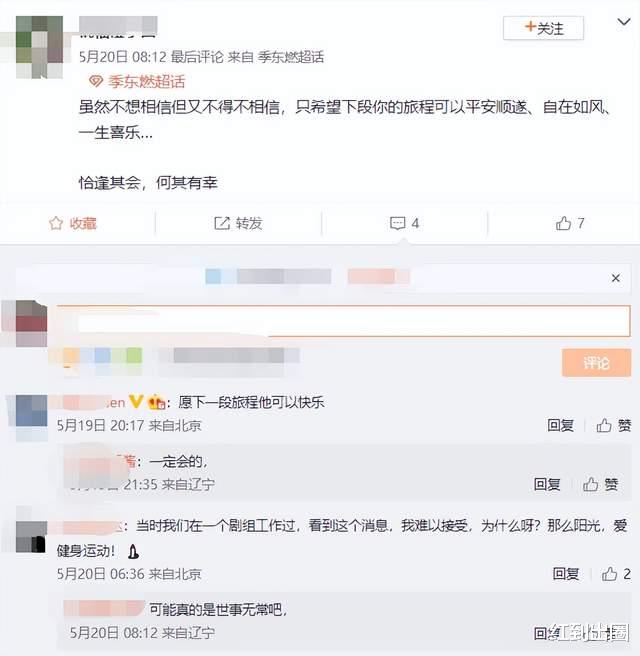Image resolution: width=640 pixels, height=656 pixels.
Task: Submit with the orange 评论 button
Action: [x=596, y=363]
